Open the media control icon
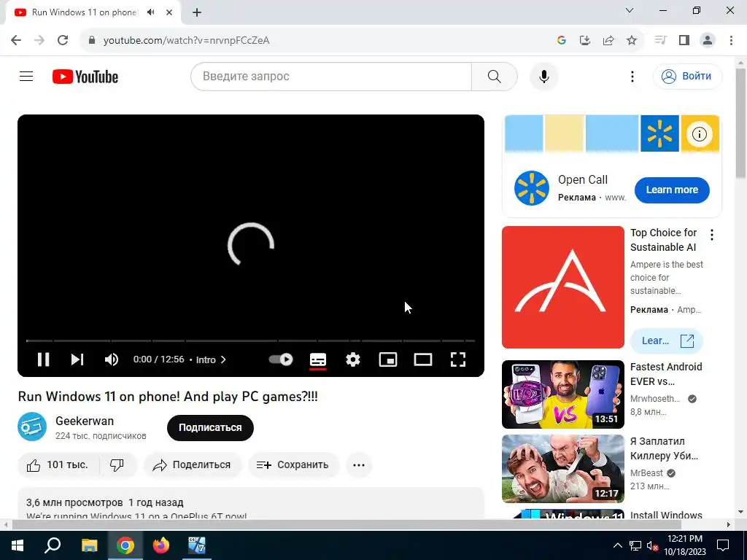Viewport: 747px width, 560px height. coord(659,40)
